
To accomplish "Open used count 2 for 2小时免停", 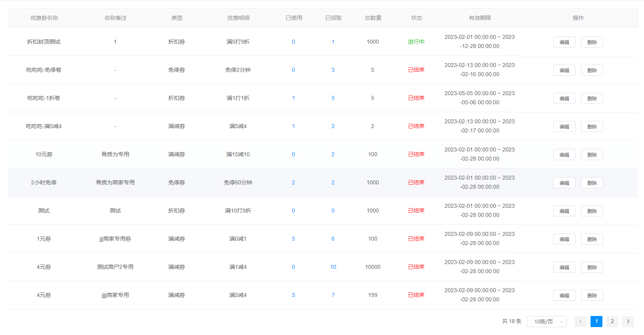I will pos(293,182).
